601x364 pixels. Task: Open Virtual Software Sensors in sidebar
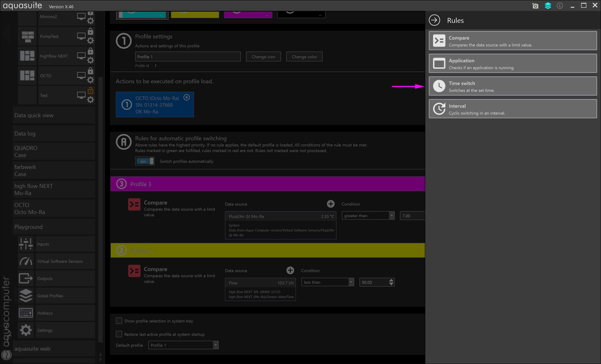[60, 261]
